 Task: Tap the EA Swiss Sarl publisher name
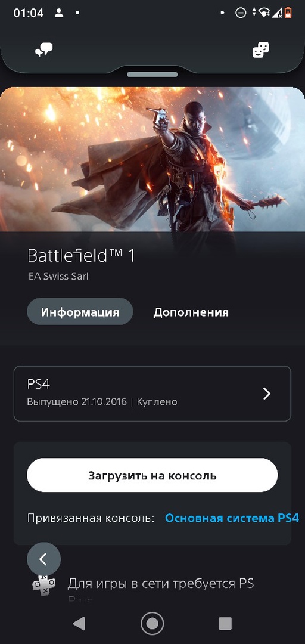[58, 277]
